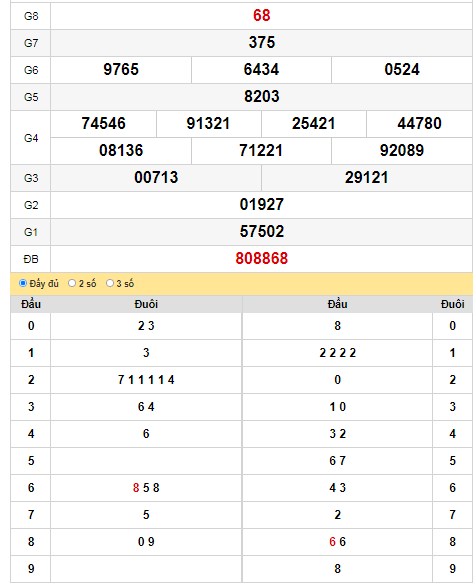This screenshot has height=588, width=474.
Task: Click the ĐB row label
Action: click(x=31, y=259)
